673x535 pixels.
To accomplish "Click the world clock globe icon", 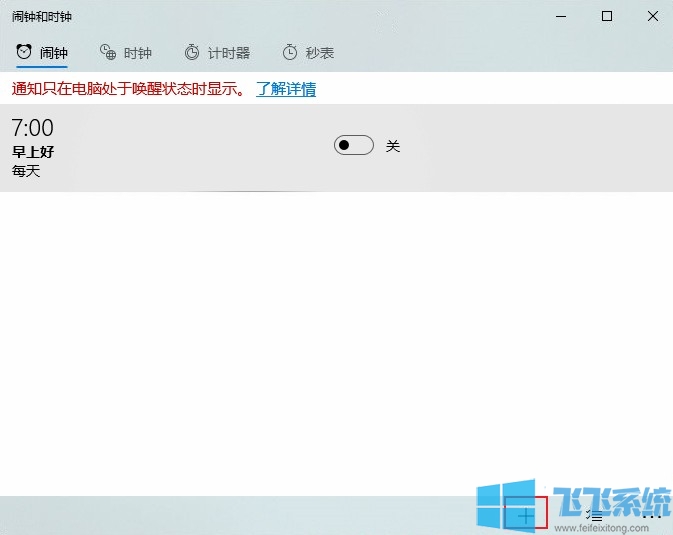I will [x=108, y=52].
